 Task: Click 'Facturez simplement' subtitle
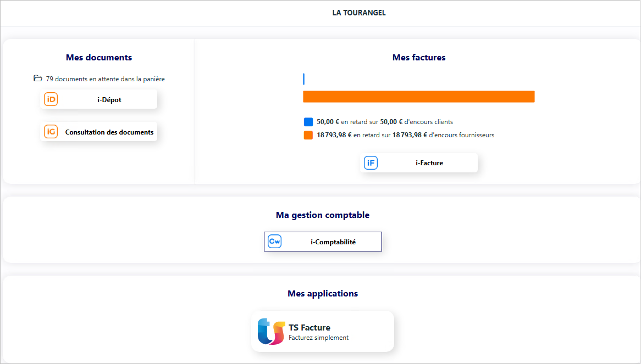coord(318,338)
